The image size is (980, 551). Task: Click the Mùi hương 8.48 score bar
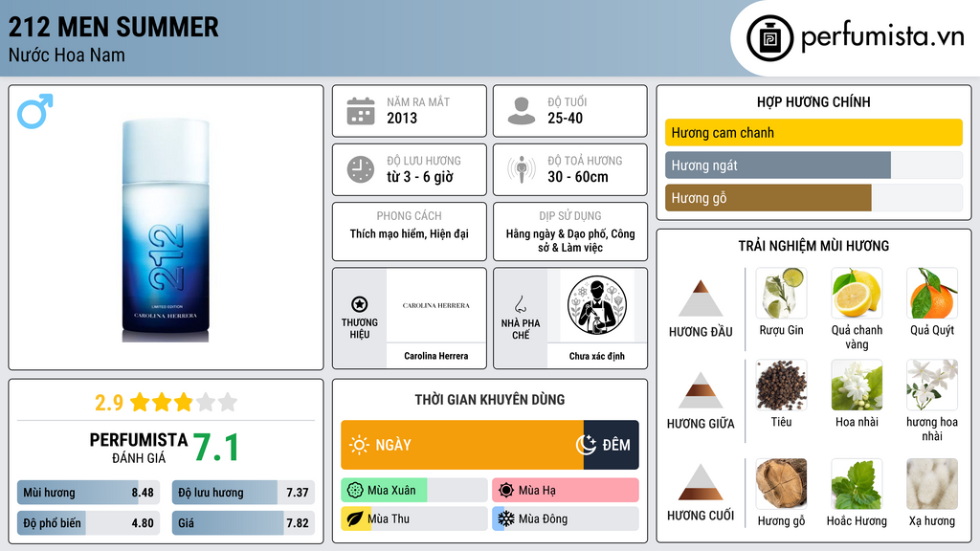tap(89, 493)
